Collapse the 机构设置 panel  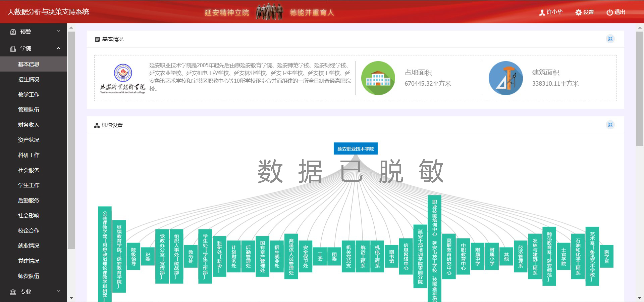click(610, 125)
